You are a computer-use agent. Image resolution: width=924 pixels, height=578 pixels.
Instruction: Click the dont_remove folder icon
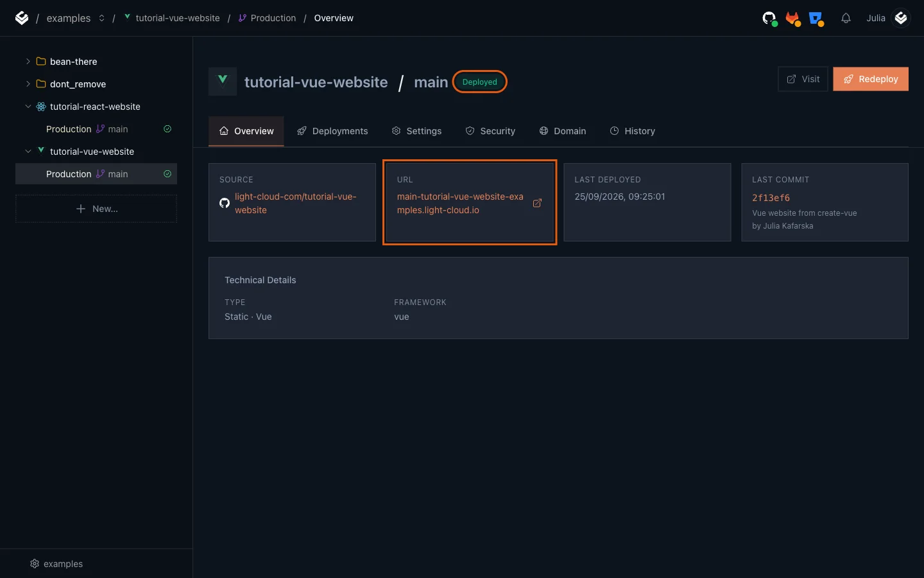coord(41,84)
